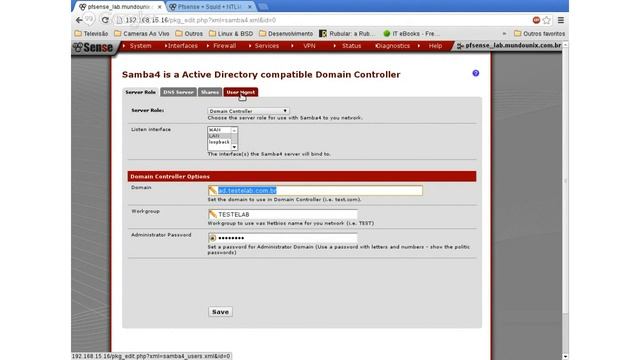The width and height of the screenshot is (640, 360).
Task: Select the Server Role tab
Action: tap(140, 92)
